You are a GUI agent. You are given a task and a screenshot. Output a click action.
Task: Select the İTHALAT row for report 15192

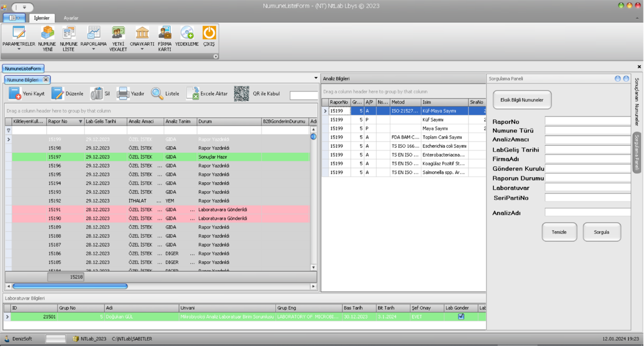[x=160, y=201]
